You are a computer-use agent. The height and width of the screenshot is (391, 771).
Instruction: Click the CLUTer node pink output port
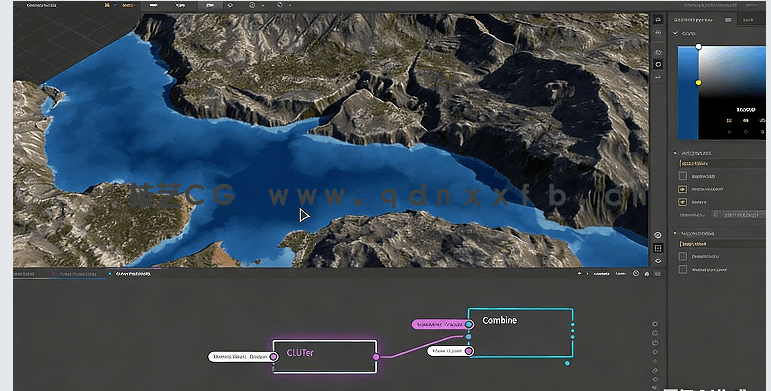(376, 357)
